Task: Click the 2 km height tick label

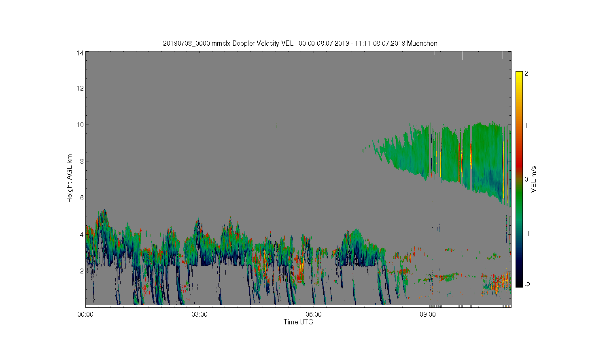Action: point(82,271)
